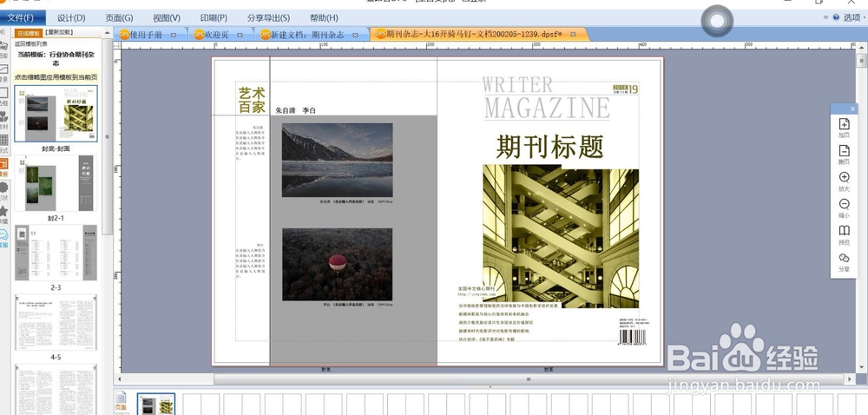This screenshot has height=415, width=868.
Task: Click the canvas horizontal scrollbar right arrow
Action: pos(850,379)
